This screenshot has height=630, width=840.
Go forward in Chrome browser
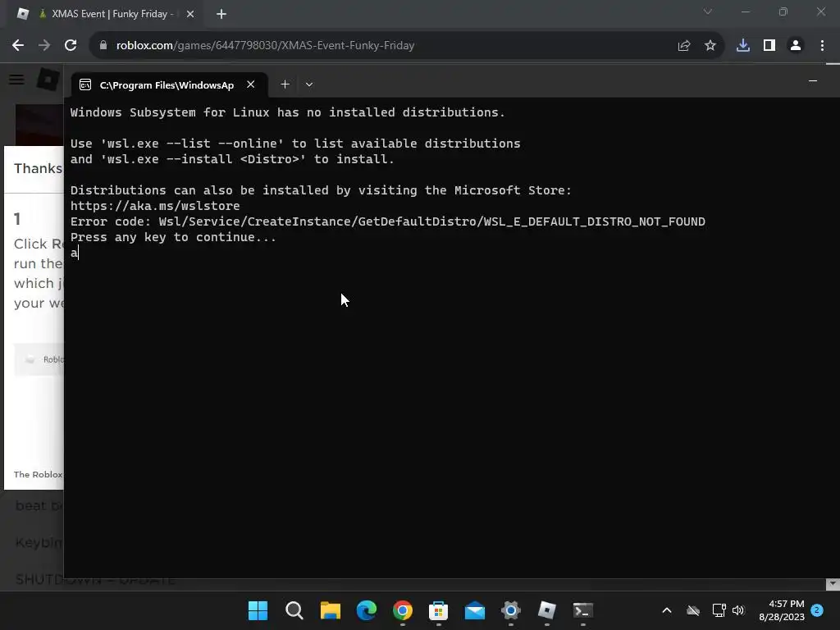(x=44, y=46)
